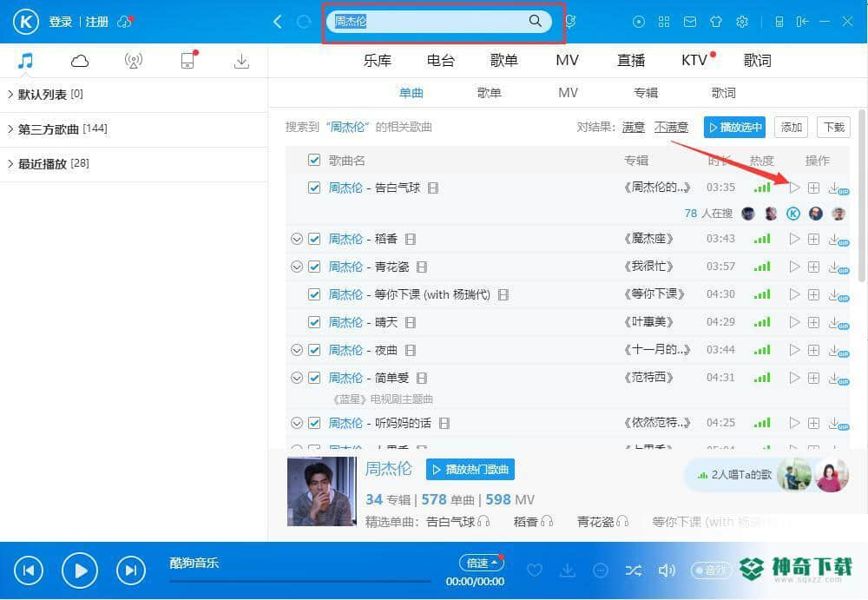Click the 播放选中 button
The width and height of the screenshot is (868, 600).
734,128
